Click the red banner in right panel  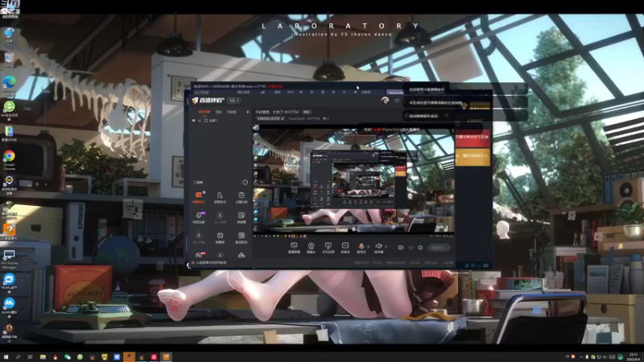[x=473, y=138]
